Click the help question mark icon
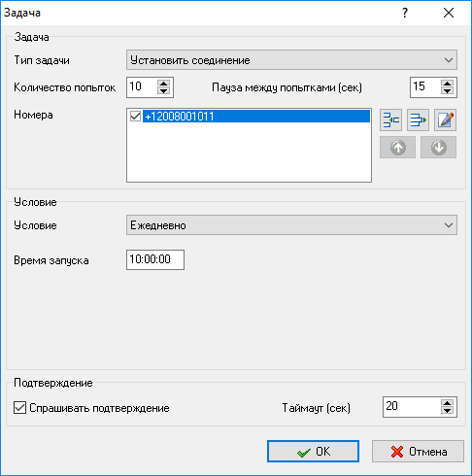The image size is (472, 476). coord(405,13)
